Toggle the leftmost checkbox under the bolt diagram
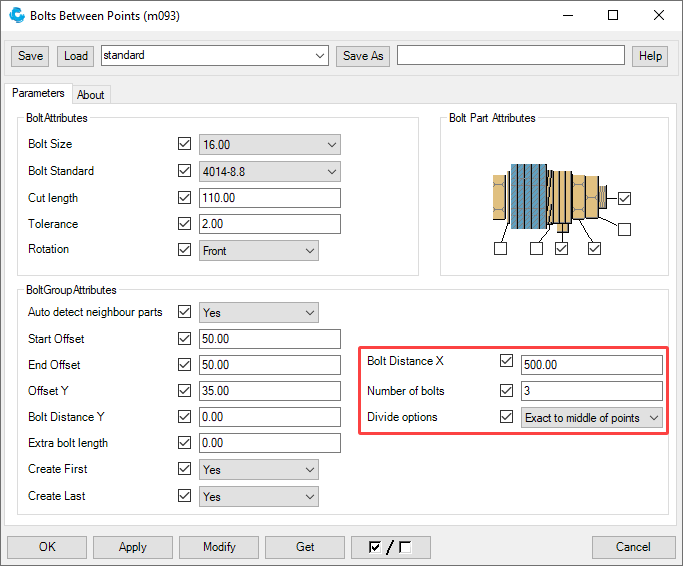Screen dimensions: 683x566 [500, 249]
